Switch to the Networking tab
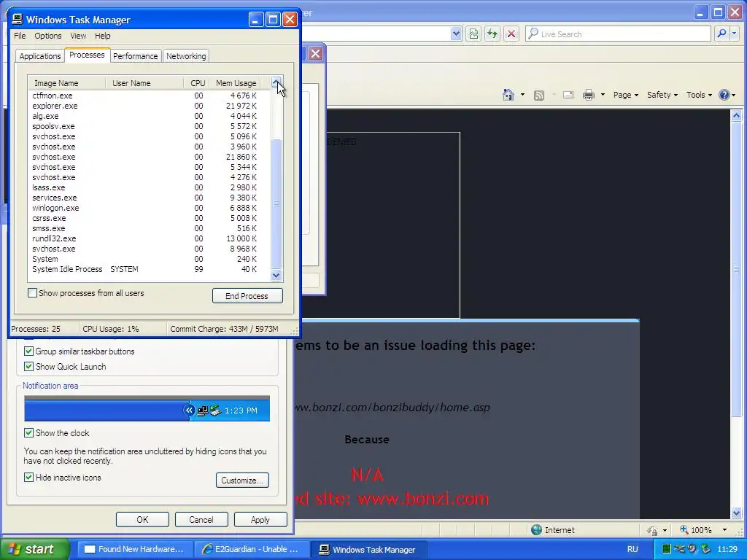747x560 pixels. pyautogui.click(x=186, y=55)
